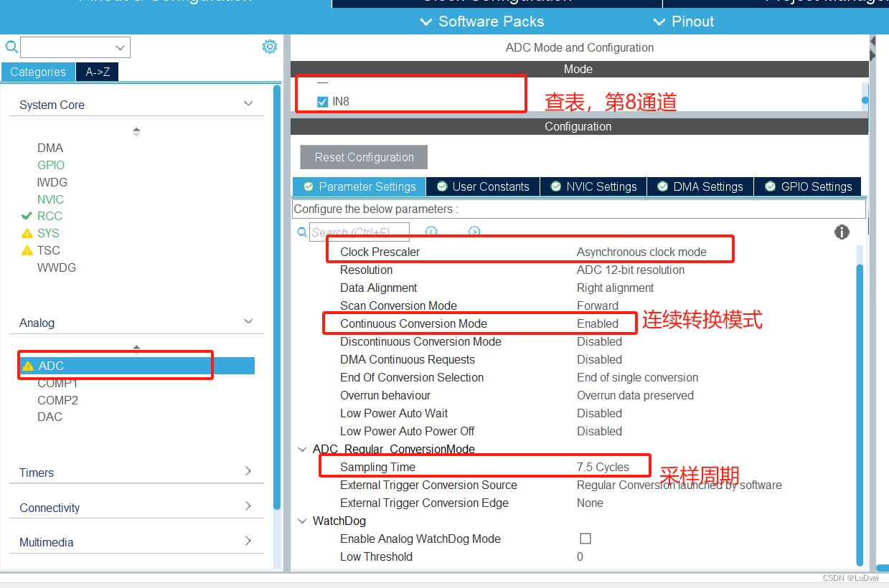The image size is (889, 588).
Task: Open the pinout view settings gear icon
Action: pyautogui.click(x=270, y=46)
